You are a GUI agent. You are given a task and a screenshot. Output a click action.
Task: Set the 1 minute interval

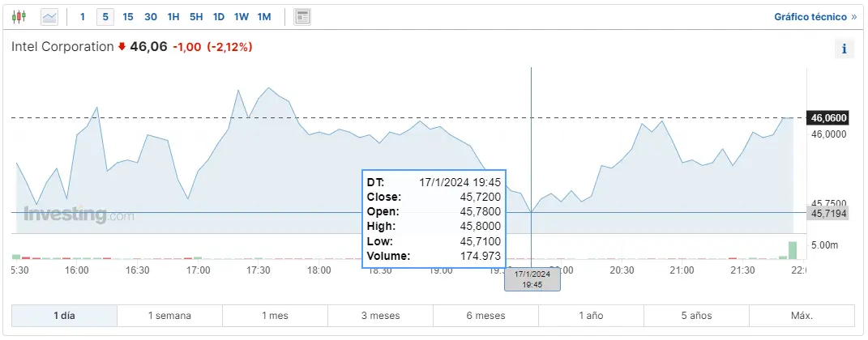point(83,17)
